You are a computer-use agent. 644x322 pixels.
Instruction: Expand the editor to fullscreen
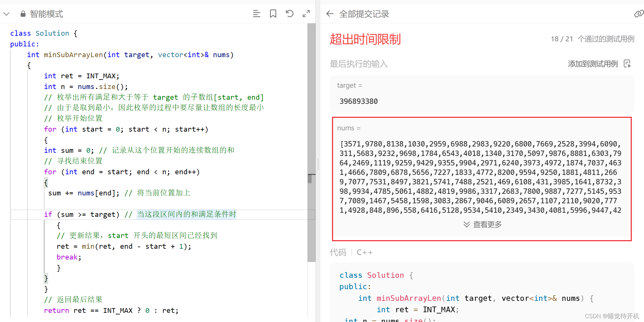pos(306,14)
